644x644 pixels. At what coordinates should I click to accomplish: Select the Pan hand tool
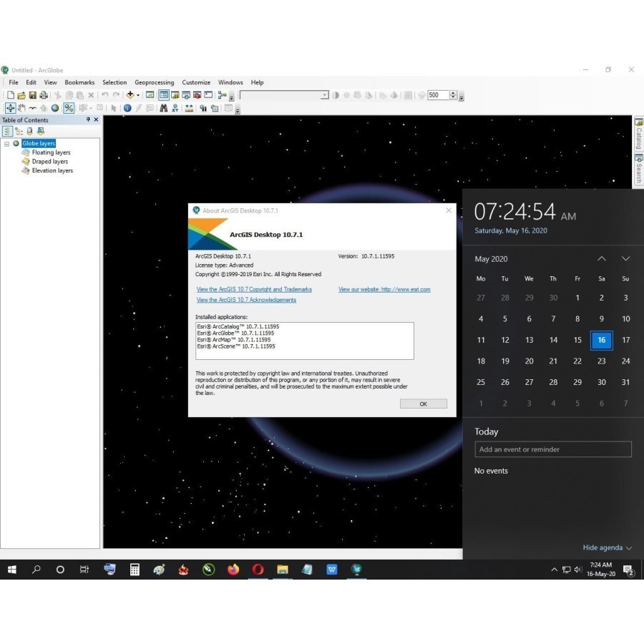(21, 108)
